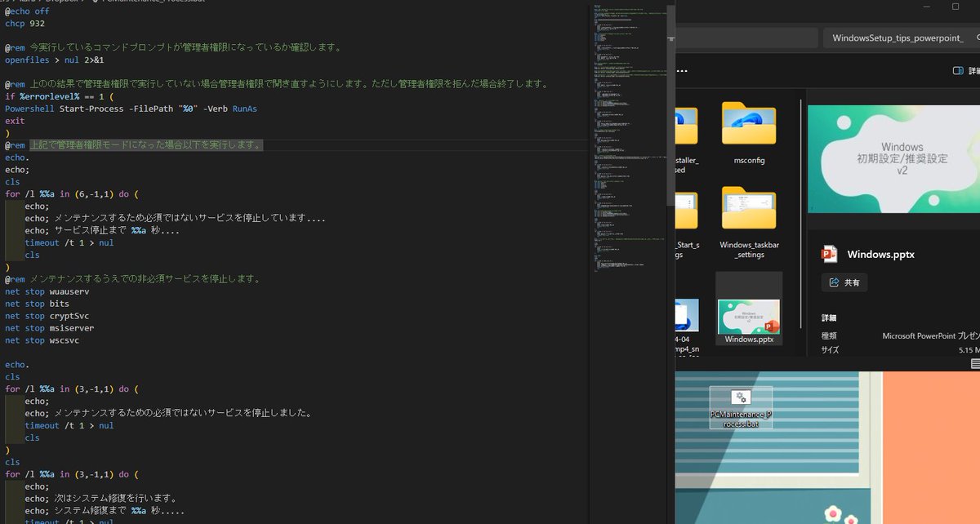Click the 'chcp 932' line
Screen dimensions: 980x524
(x=24, y=24)
